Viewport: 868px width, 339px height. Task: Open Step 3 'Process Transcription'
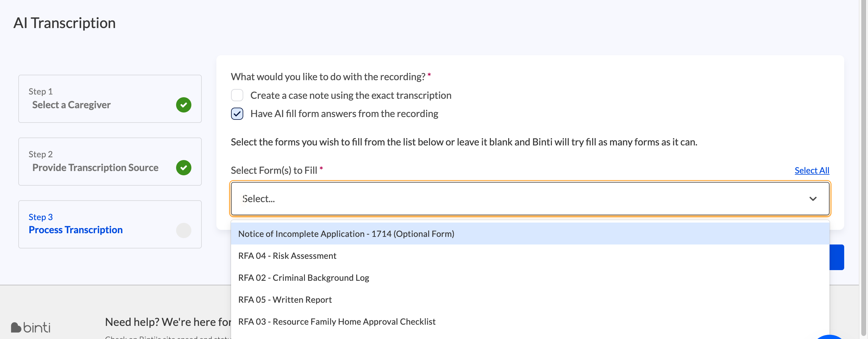click(75, 230)
